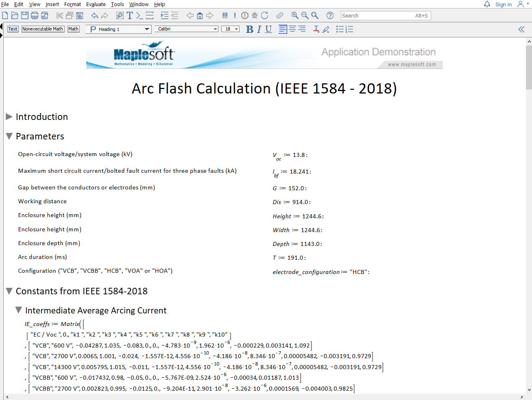Viewport: 532px width, 400px height.
Task: Collapse the context panel with double chevron
Action: pos(521,29)
